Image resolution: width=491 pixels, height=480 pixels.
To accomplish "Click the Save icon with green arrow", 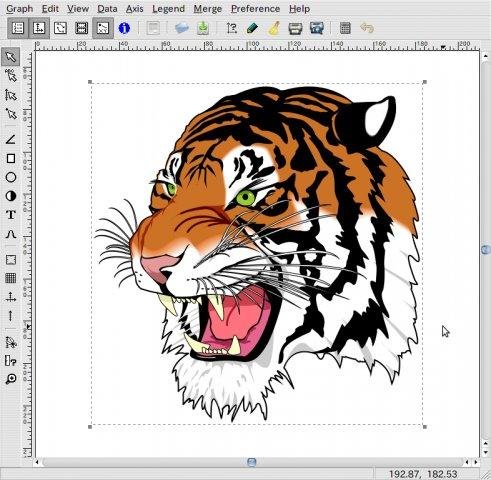I will tap(203, 28).
